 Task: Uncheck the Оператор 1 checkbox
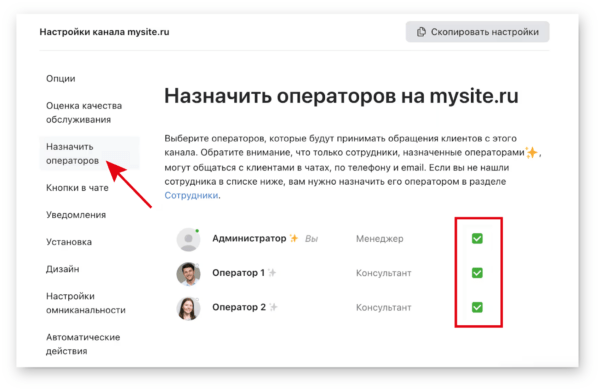477,273
